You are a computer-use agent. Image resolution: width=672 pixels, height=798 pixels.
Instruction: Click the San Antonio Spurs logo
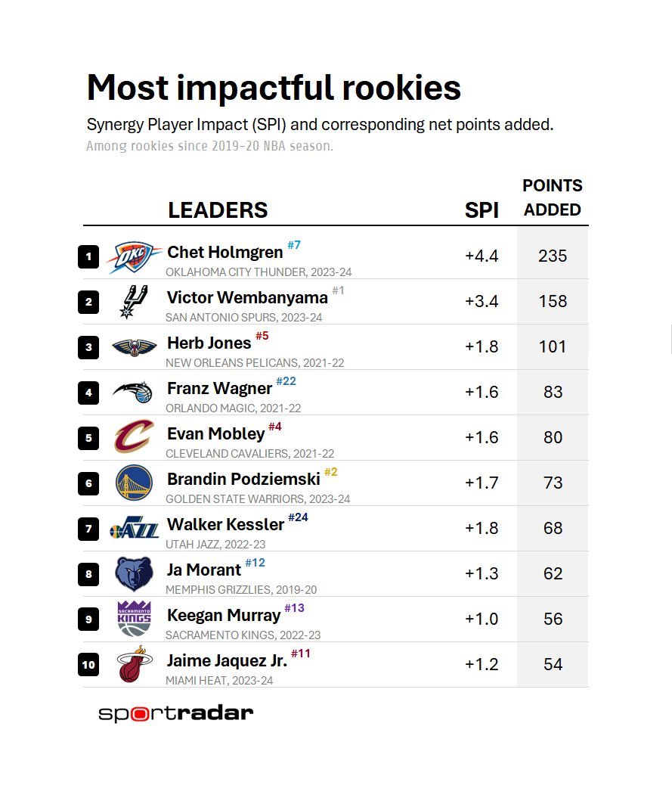click(134, 302)
